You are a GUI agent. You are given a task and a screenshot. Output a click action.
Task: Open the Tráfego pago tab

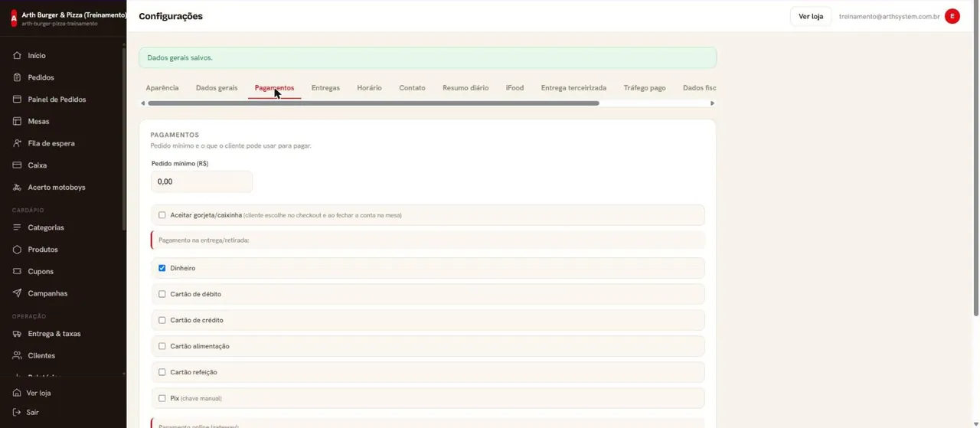(x=645, y=88)
